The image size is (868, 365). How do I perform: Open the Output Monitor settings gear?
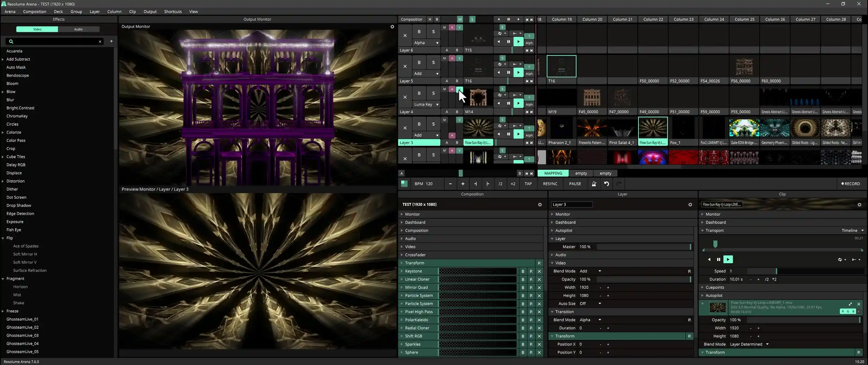tap(392, 27)
